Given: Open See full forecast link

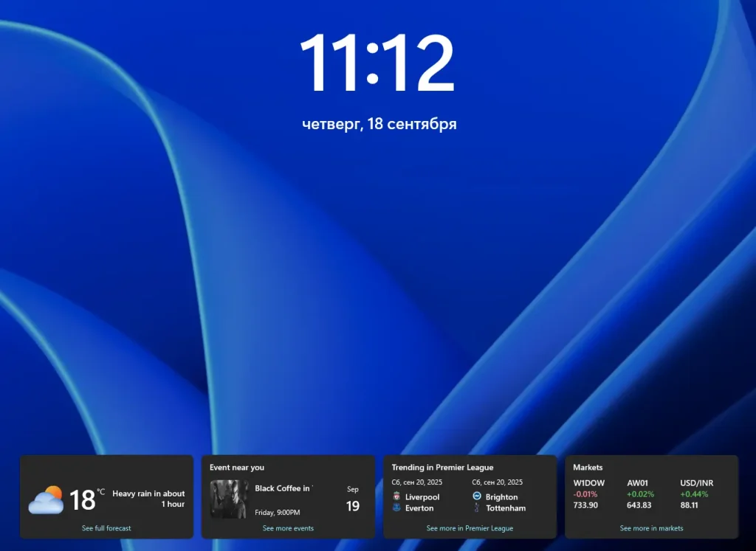Looking at the screenshot, I should [x=106, y=528].
